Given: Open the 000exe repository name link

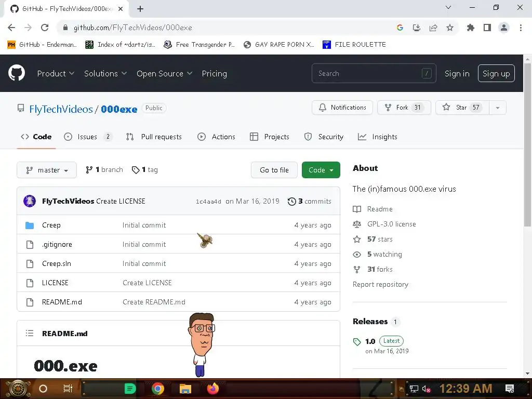Looking at the screenshot, I should 119,109.
